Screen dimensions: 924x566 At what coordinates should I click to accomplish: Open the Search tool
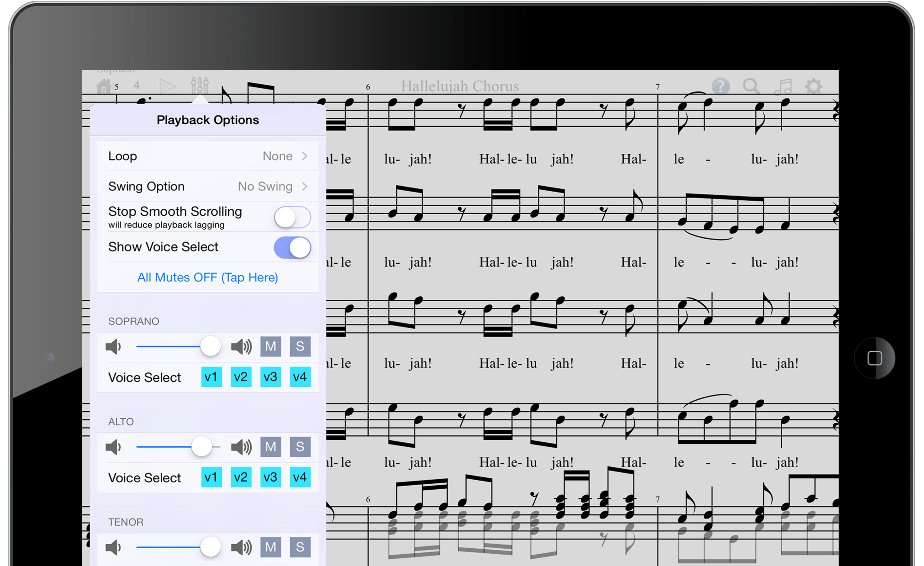(x=751, y=86)
